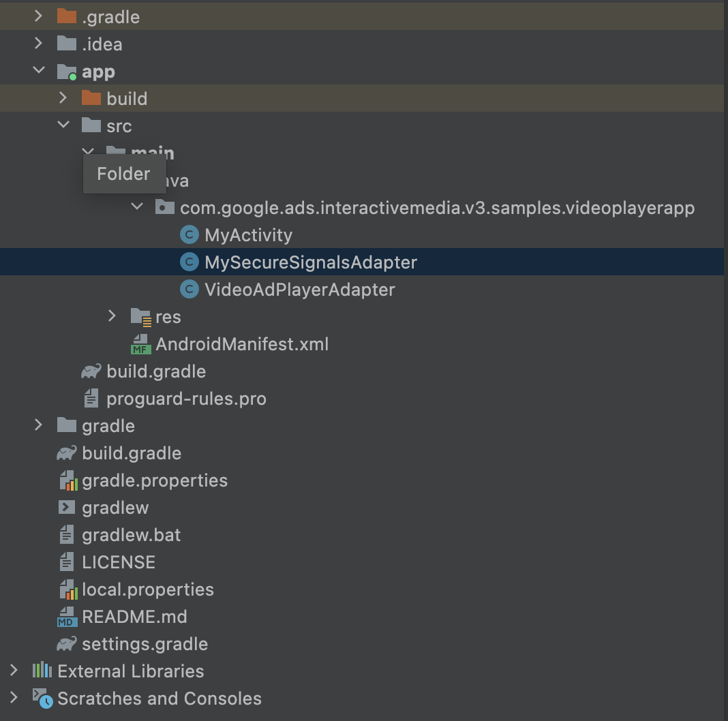This screenshot has width=728, height=721.
Task: Click the res resources folder icon
Action: click(140, 317)
